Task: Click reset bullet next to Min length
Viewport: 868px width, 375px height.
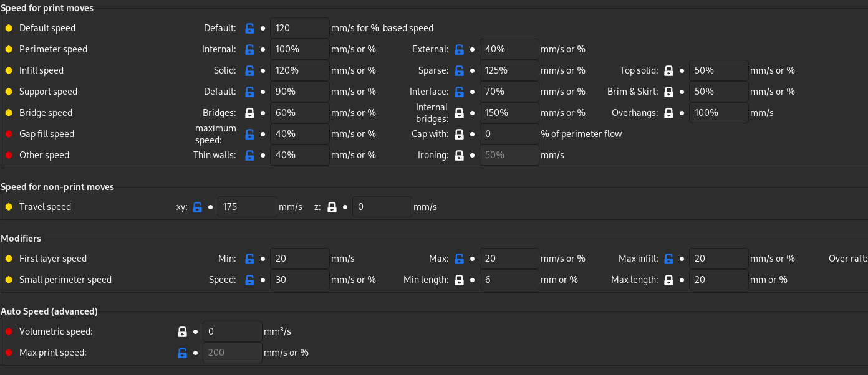Action: tap(472, 280)
